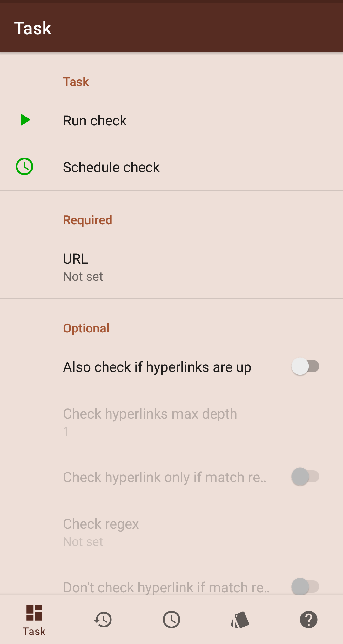Open the help question mark icon

(x=308, y=620)
